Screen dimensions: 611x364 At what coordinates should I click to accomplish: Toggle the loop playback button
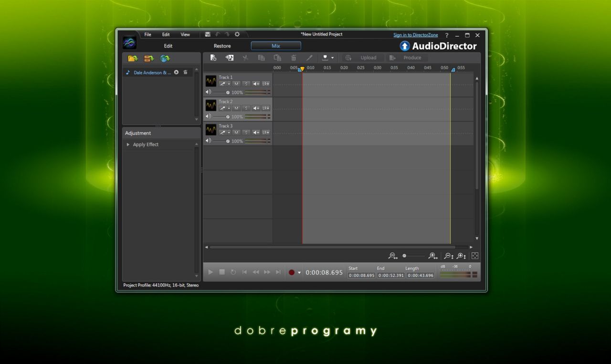(x=233, y=272)
